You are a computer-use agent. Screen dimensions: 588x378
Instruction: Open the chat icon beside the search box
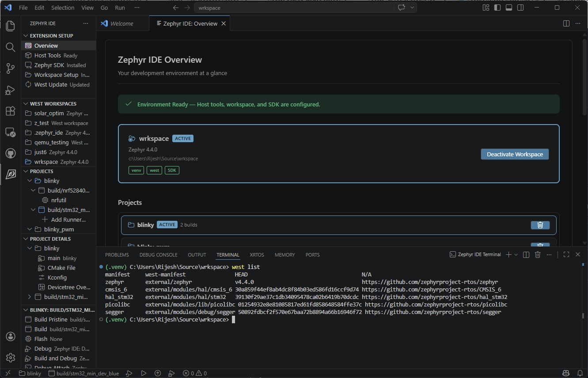point(401,8)
